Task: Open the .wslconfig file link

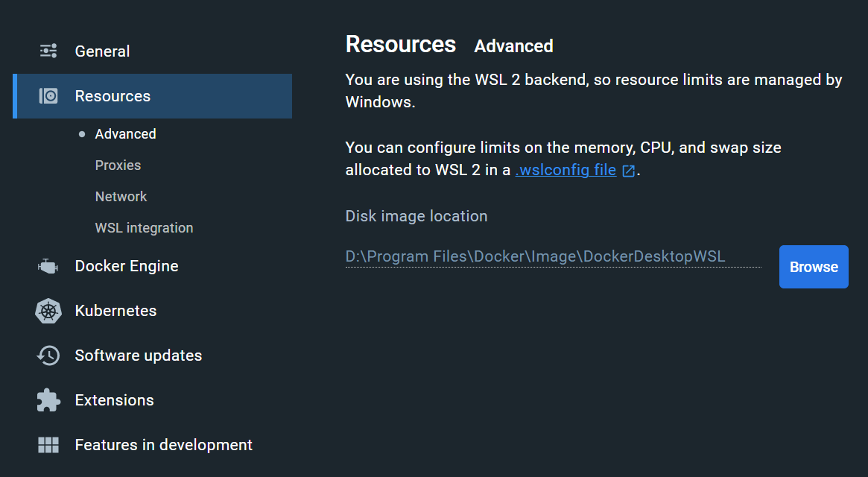Action: pyautogui.click(x=566, y=170)
